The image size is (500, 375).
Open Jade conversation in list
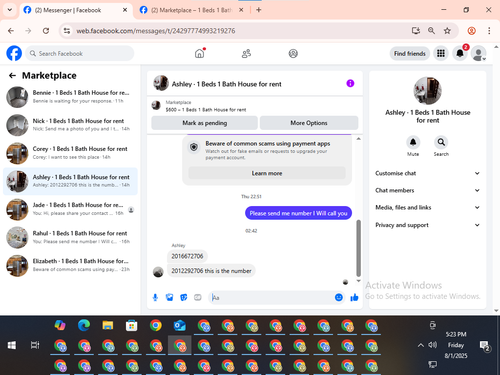tap(70, 209)
